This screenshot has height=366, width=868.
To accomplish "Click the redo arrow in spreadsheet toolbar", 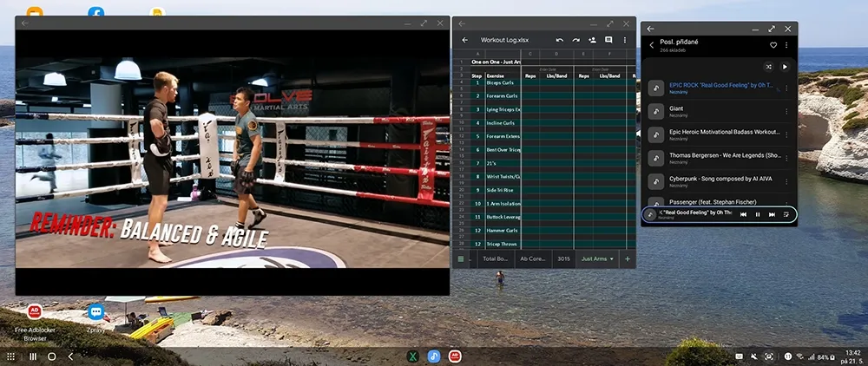I will [x=575, y=40].
